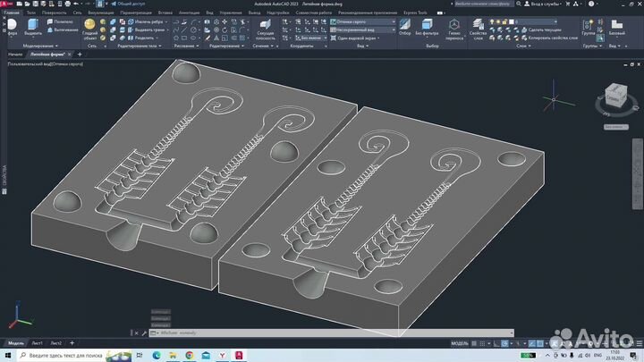The height and width of the screenshot is (362, 644).
Task: Click the search field at top right
Action: click(483, 4)
